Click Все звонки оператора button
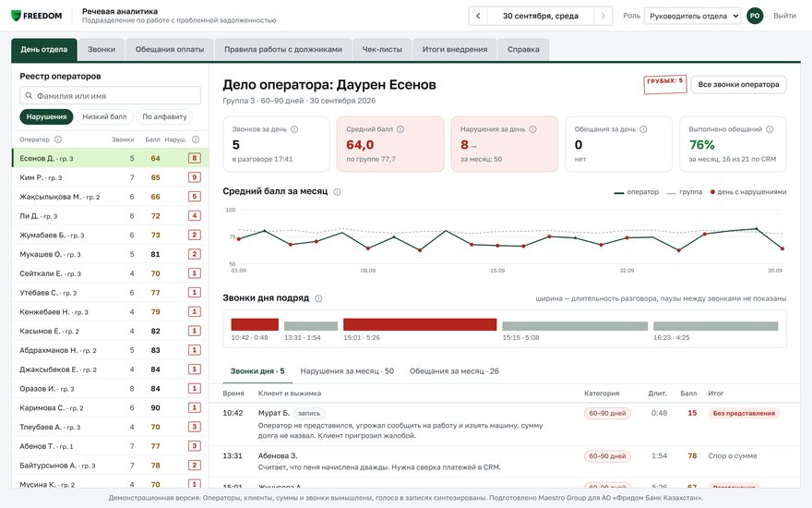Screen dimensions: 812x508 pyautogui.click(x=738, y=84)
